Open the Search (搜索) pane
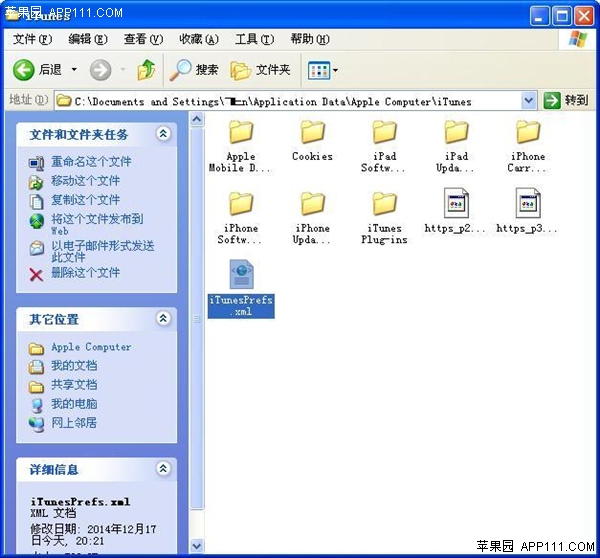Screen dimensions: 600x558 pos(194,70)
